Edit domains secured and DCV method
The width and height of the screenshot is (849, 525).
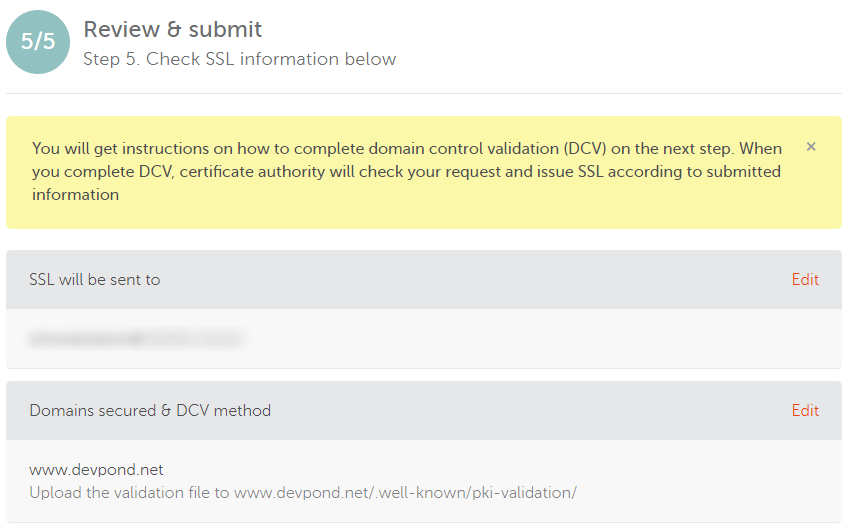click(x=805, y=411)
